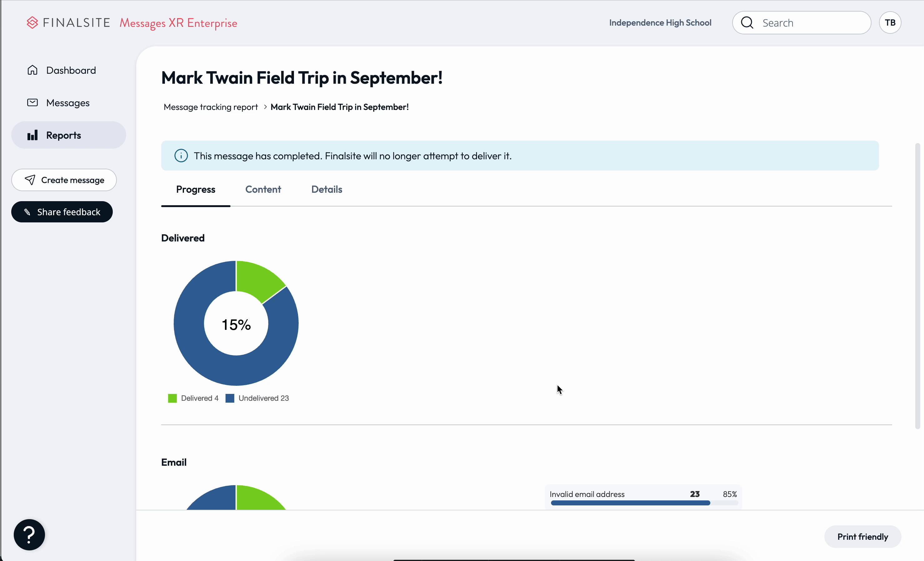This screenshot has height=561, width=924.
Task: Open the Details tab
Action: click(x=326, y=189)
